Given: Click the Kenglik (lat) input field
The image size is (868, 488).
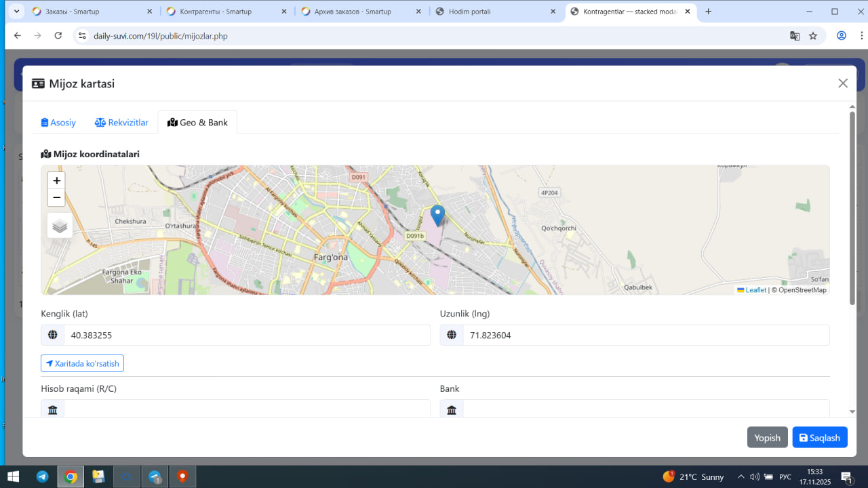Looking at the screenshot, I should [x=247, y=335].
